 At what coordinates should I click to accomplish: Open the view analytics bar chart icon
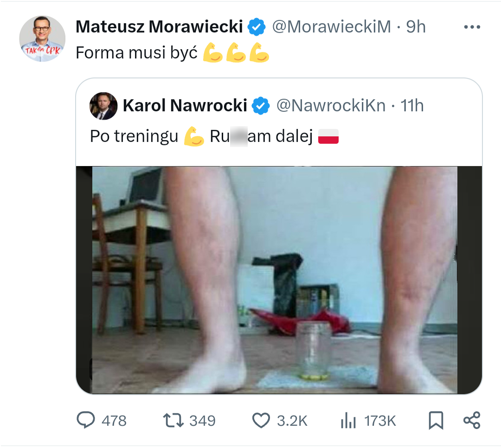(x=348, y=421)
